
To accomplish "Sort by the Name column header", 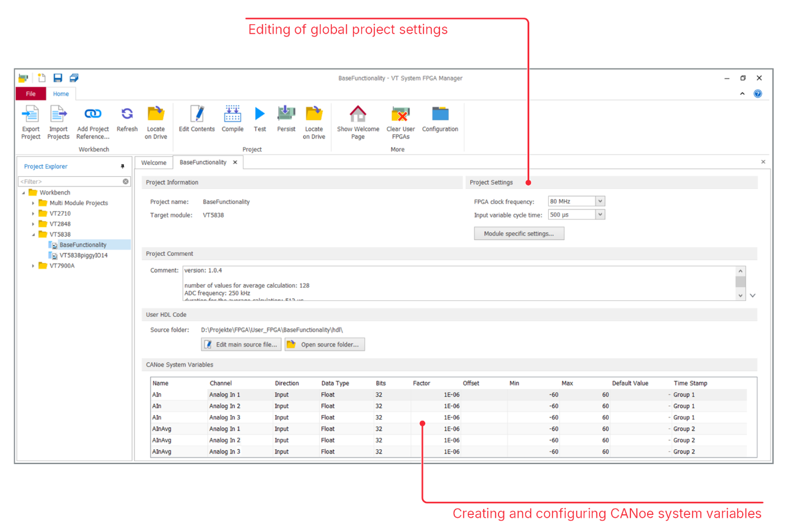I will tap(160, 383).
